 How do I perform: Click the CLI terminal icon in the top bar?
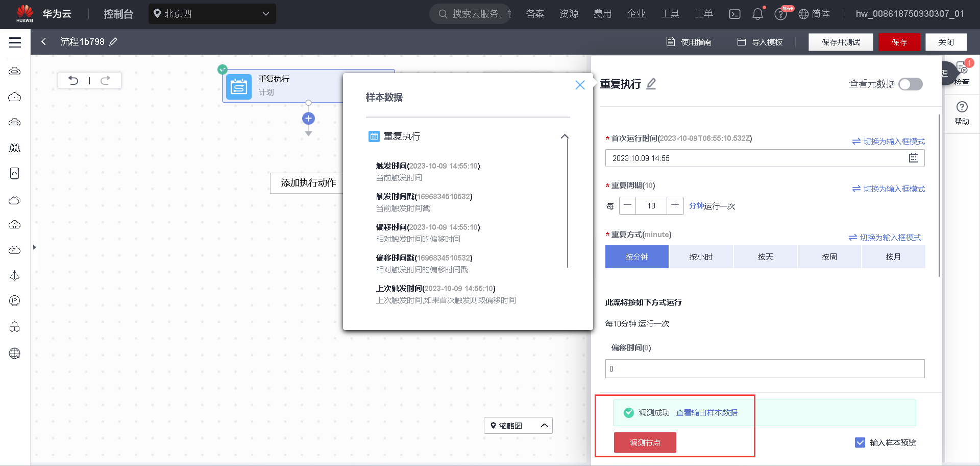coord(734,14)
